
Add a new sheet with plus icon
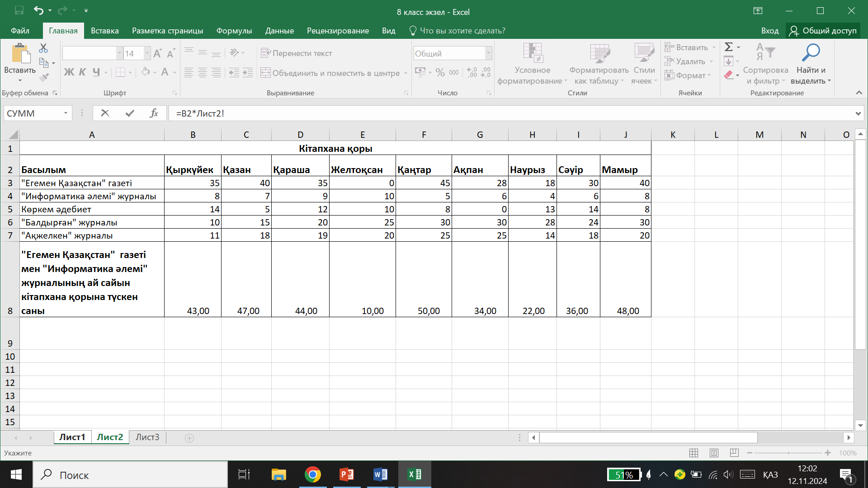[x=189, y=438]
